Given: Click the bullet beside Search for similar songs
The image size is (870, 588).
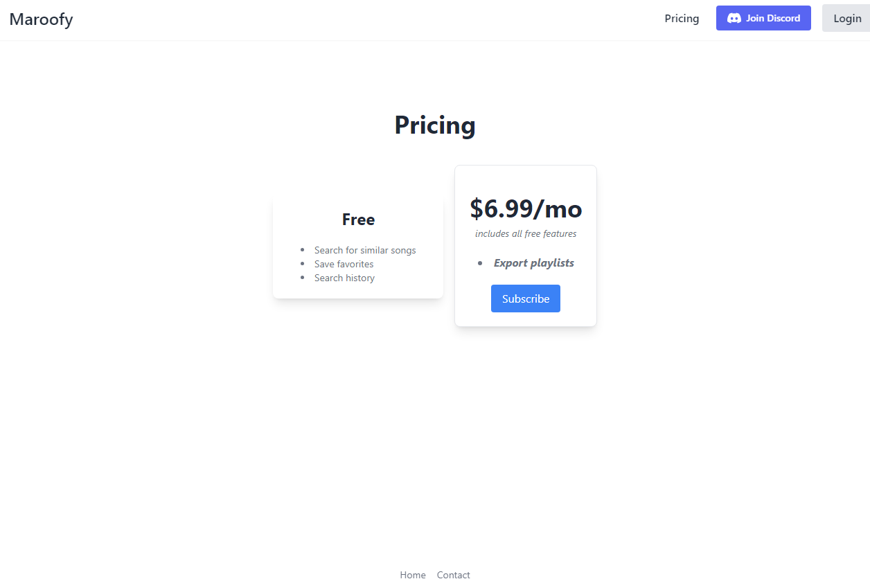Looking at the screenshot, I should point(302,250).
